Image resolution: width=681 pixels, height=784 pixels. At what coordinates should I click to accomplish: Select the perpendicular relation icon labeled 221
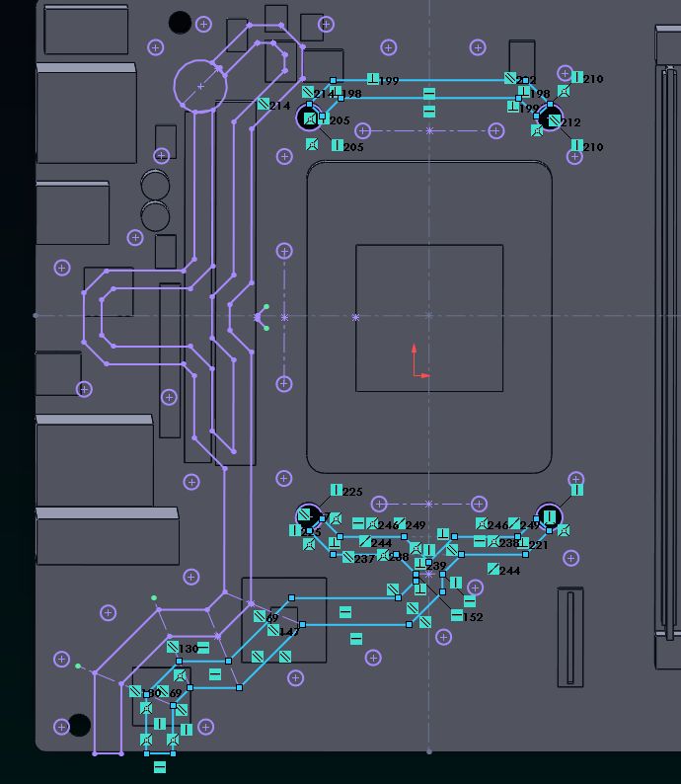523,543
